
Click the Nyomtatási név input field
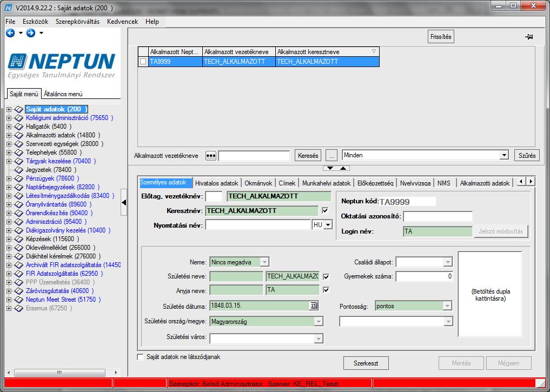pos(258,225)
